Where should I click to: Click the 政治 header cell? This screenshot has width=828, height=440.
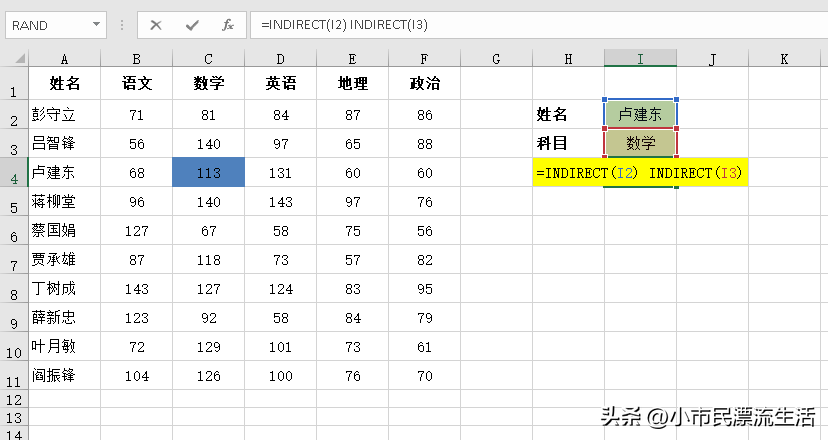point(425,83)
